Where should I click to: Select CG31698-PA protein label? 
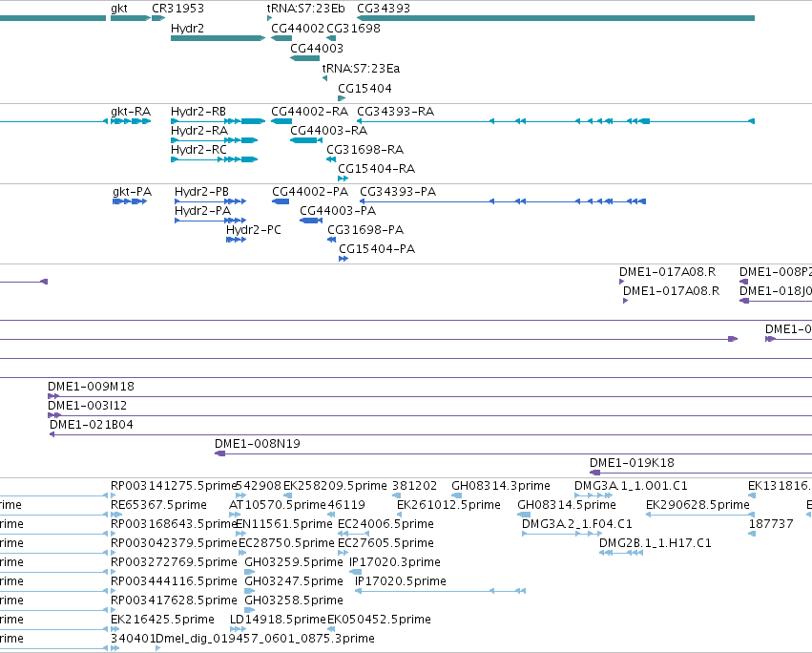click(365, 230)
